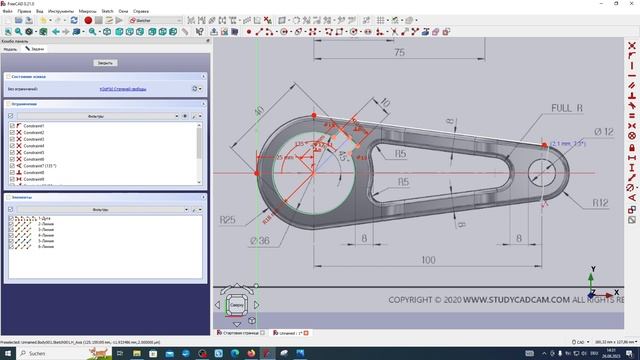Open the Инструменты menu
This screenshot has height=360, width=640.
(61, 11)
